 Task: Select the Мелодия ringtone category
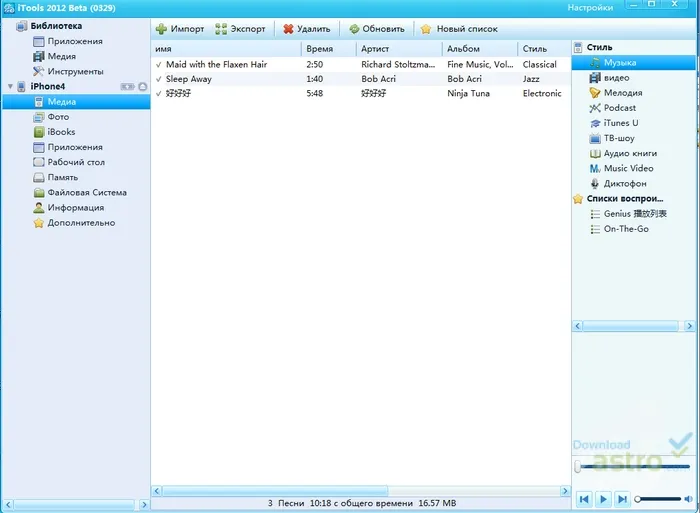pyautogui.click(x=616, y=93)
